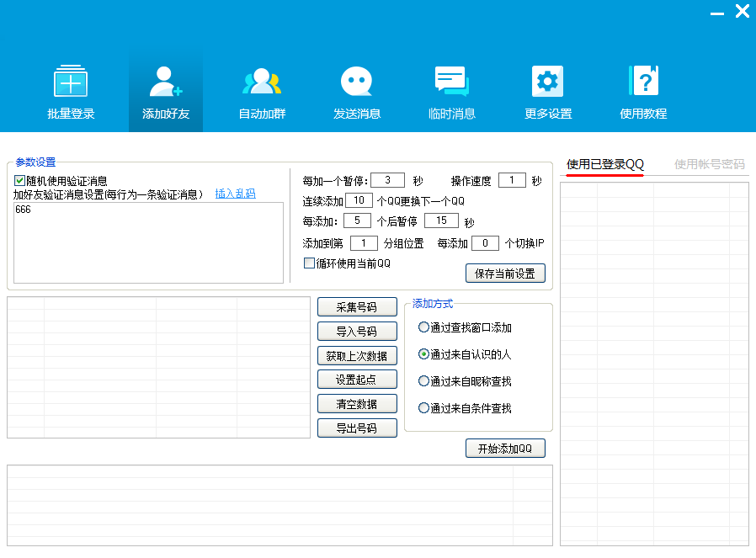756x558 pixels.
Task: Click the verification message text area containing 666
Action: tap(148, 243)
